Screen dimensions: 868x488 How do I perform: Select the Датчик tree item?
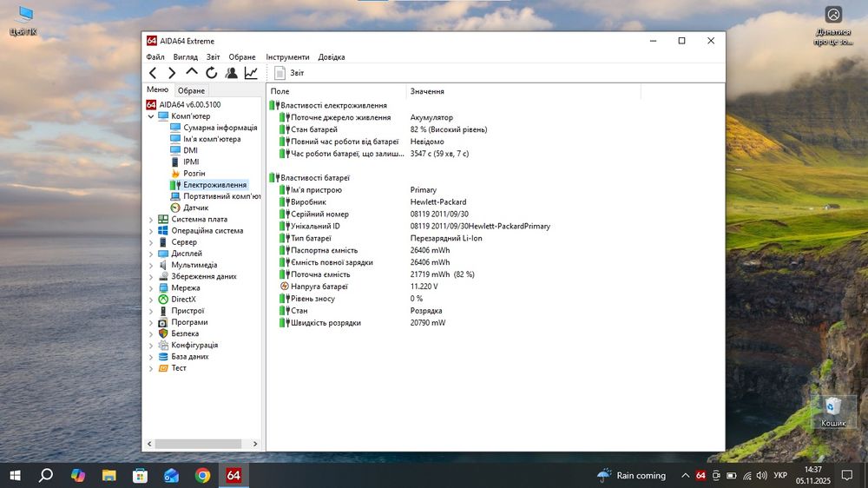(196, 208)
